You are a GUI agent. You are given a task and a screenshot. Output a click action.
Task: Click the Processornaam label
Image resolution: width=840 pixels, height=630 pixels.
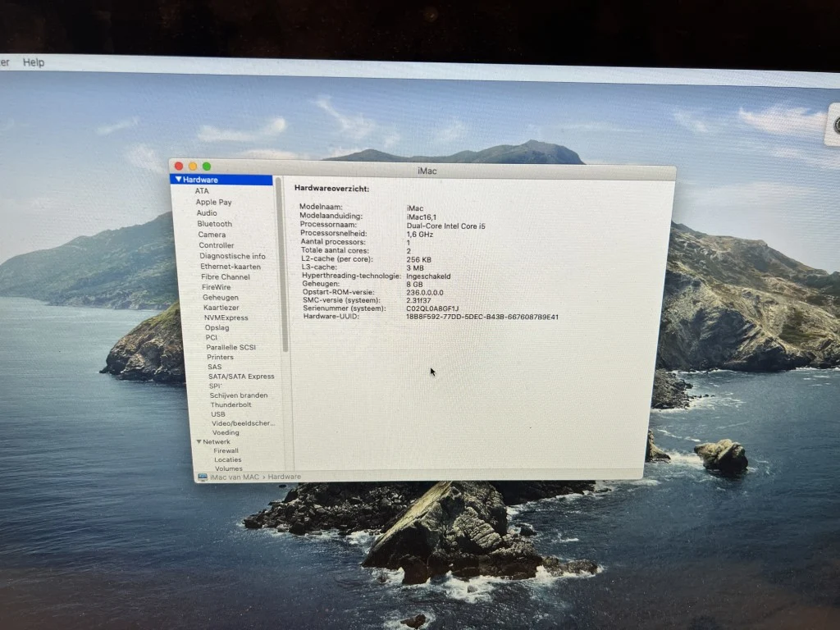[328, 225]
